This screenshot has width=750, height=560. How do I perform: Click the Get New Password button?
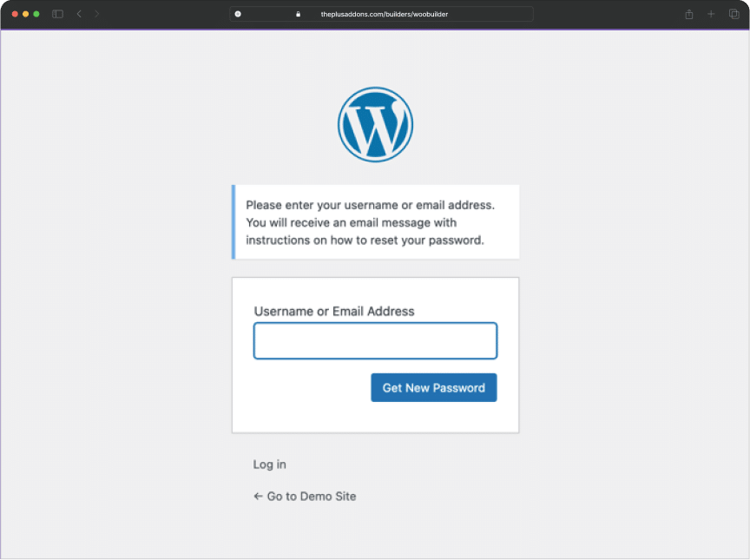pyautogui.click(x=434, y=387)
